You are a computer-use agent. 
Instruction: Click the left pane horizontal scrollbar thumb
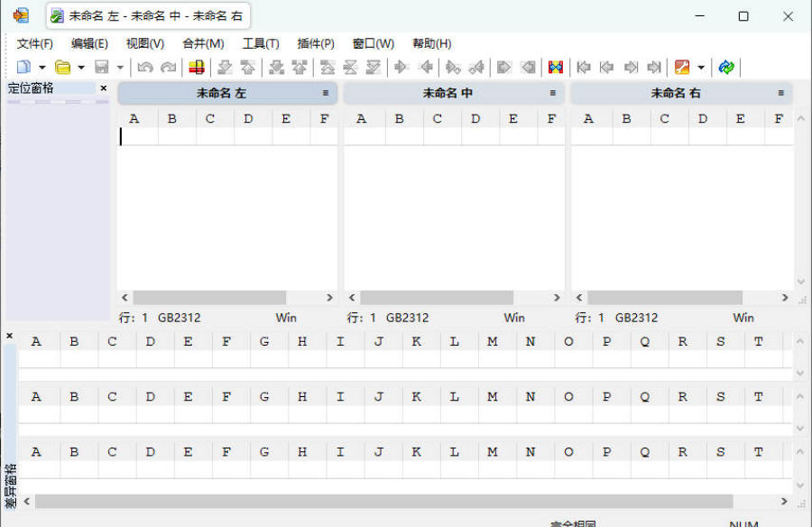pyautogui.click(x=209, y=298)
